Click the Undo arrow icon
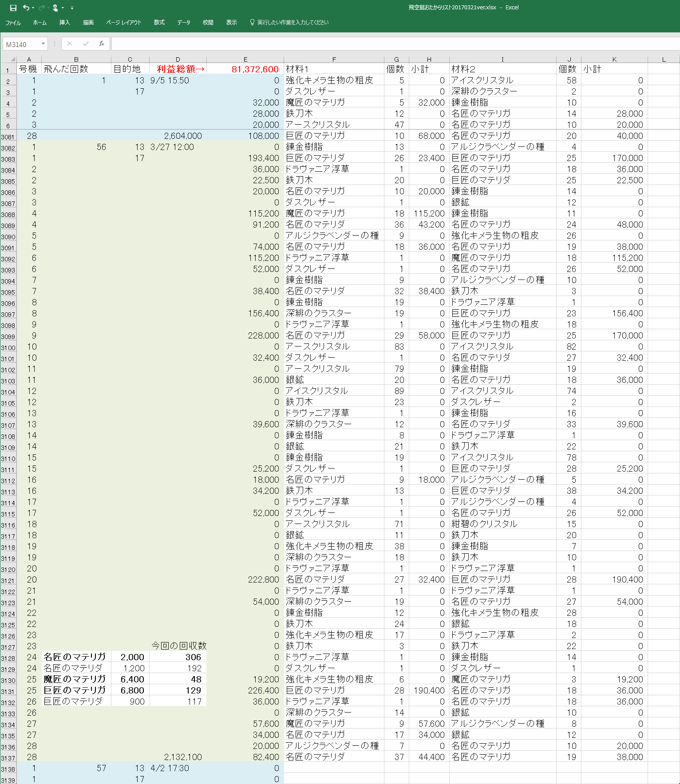This screenshot has width=680, height=784. (x=26, y=8)
